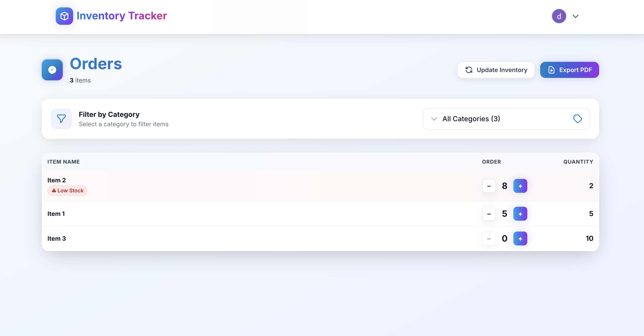
Task: Increase Item 2 order with the plus button
Action: pos(520,186)
